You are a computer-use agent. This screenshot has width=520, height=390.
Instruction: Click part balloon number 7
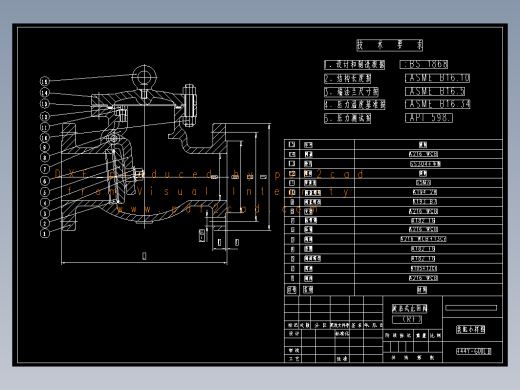[x=45, y=169]
